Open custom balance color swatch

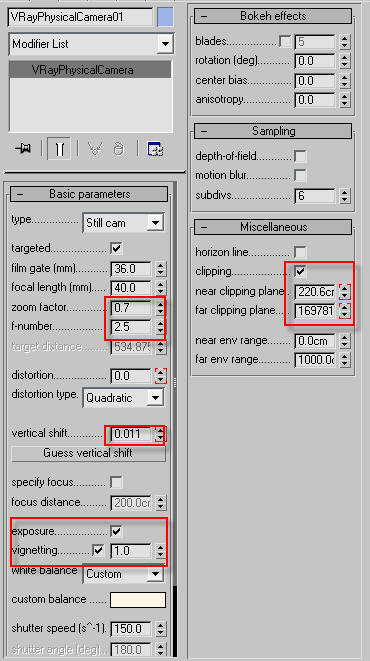[138, 600]
